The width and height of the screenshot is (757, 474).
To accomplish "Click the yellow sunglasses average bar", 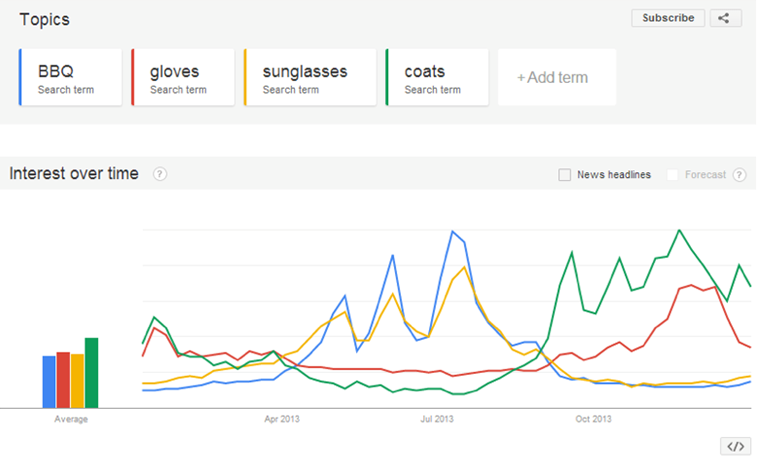I will [x=77, y=381].
